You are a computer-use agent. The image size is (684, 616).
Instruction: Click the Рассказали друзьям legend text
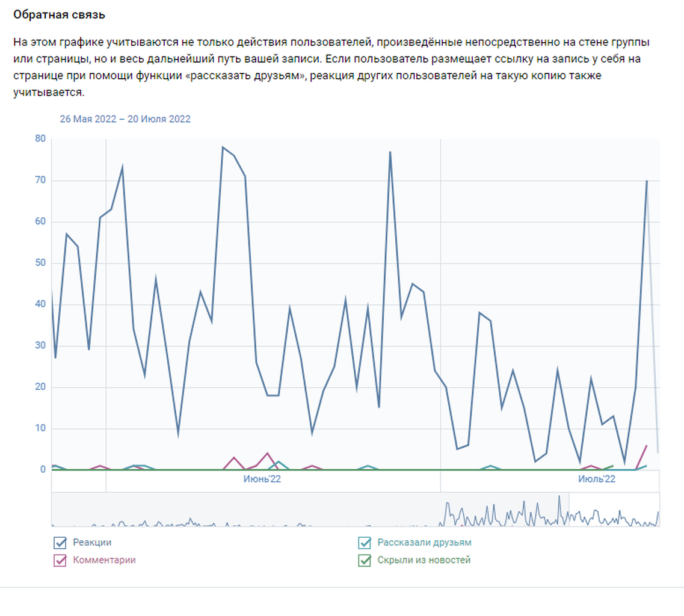[424, 543]
